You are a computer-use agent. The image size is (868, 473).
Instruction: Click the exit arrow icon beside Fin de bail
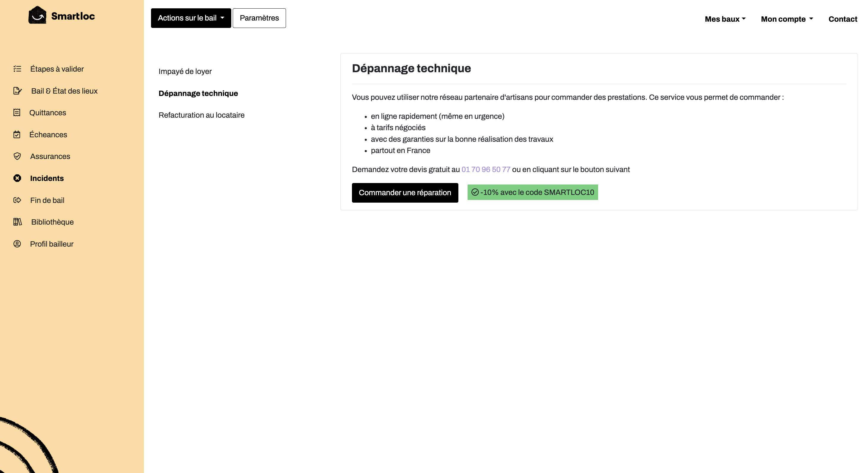17,200
